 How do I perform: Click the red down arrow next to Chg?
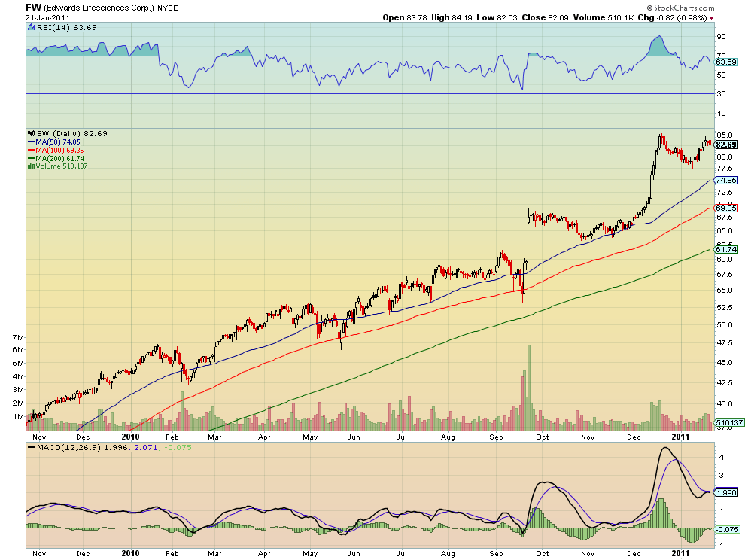[x=711, y=18]
